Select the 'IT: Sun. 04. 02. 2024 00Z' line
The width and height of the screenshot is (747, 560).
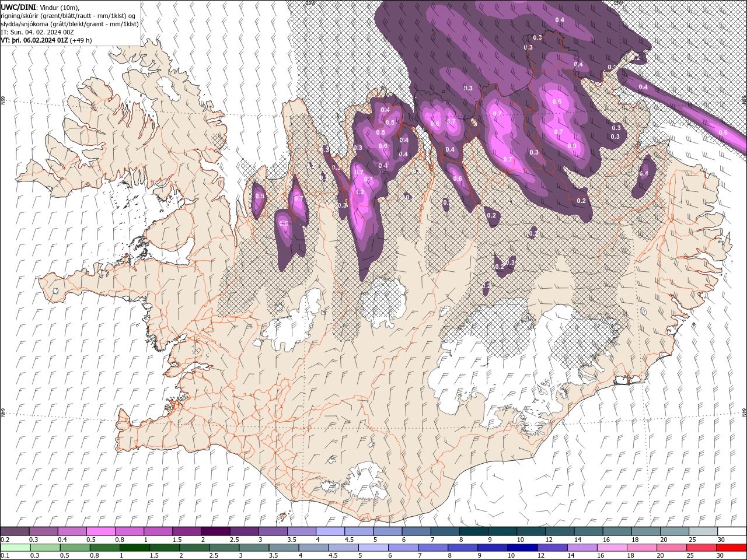click(37, 32)
